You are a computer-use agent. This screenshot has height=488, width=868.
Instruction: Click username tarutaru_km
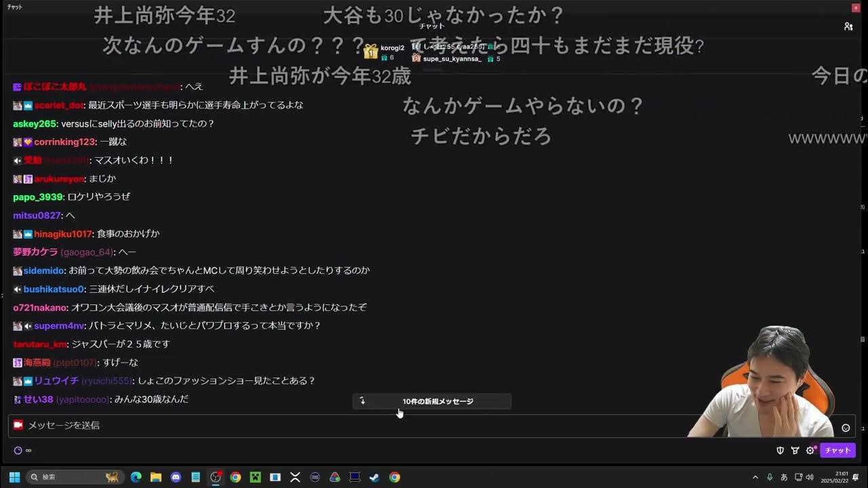40,344
